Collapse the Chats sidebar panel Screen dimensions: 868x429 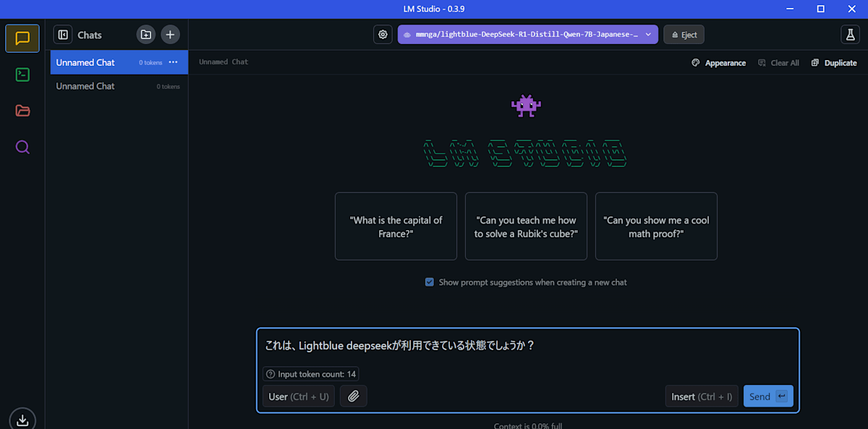(x=63, y=35)
